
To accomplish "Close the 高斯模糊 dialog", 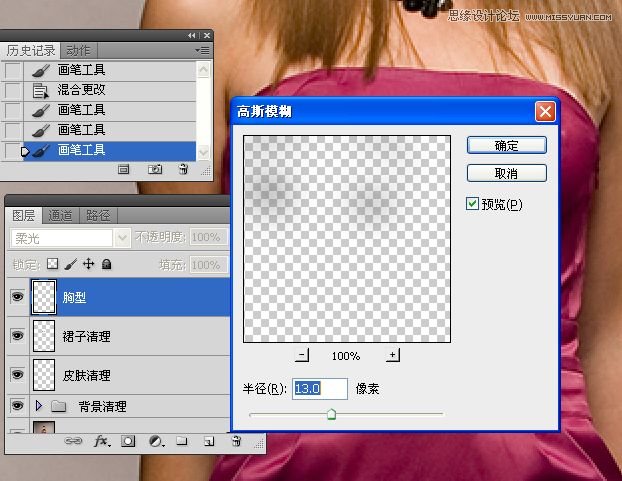I will coord(545,111).
